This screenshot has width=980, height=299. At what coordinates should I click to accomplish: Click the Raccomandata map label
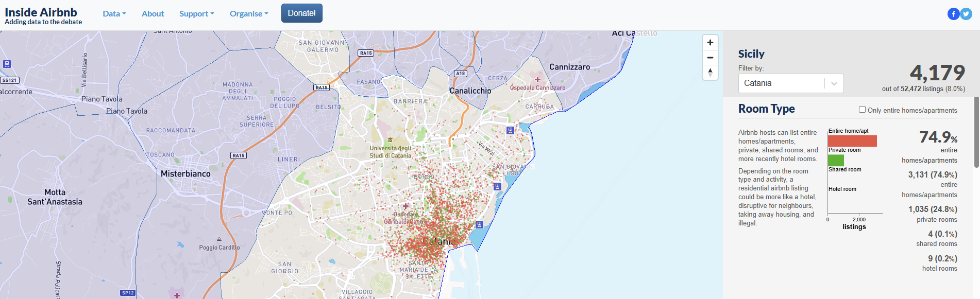click(x=171, y=131)
